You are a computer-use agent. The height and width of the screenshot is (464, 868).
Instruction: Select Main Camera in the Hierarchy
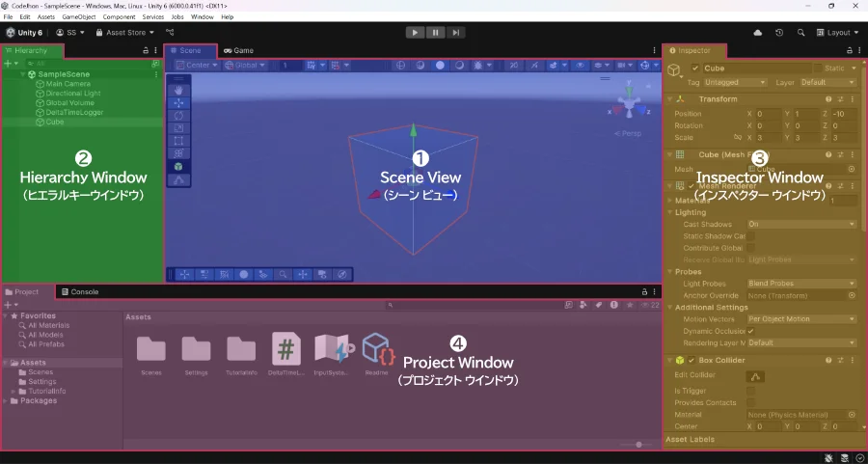(68, 84)
